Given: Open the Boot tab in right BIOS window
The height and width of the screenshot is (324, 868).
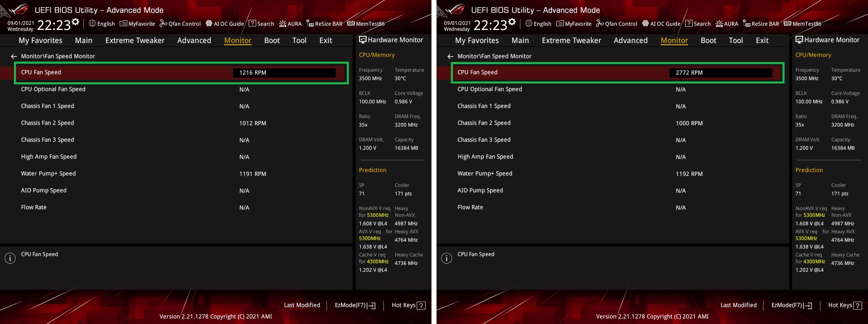Looking at the screenshot, I should 708,40.
